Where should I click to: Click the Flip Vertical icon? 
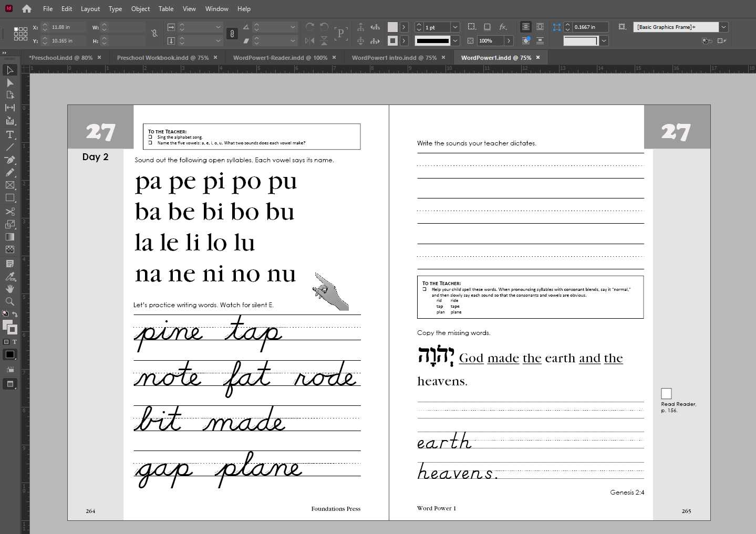[x=324, y=40]
